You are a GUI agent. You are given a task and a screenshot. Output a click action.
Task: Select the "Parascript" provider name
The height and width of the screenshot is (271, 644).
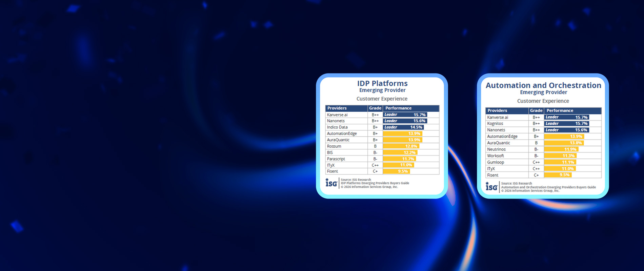(x=336, y=159)
